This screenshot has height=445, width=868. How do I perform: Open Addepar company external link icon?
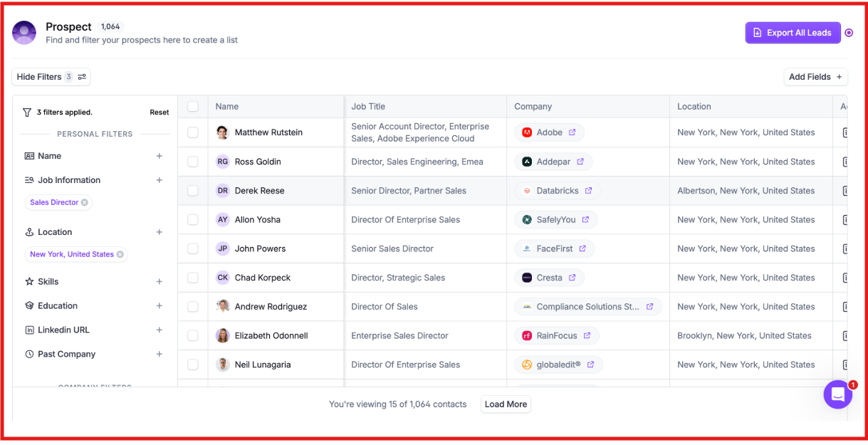pos(580,162)
